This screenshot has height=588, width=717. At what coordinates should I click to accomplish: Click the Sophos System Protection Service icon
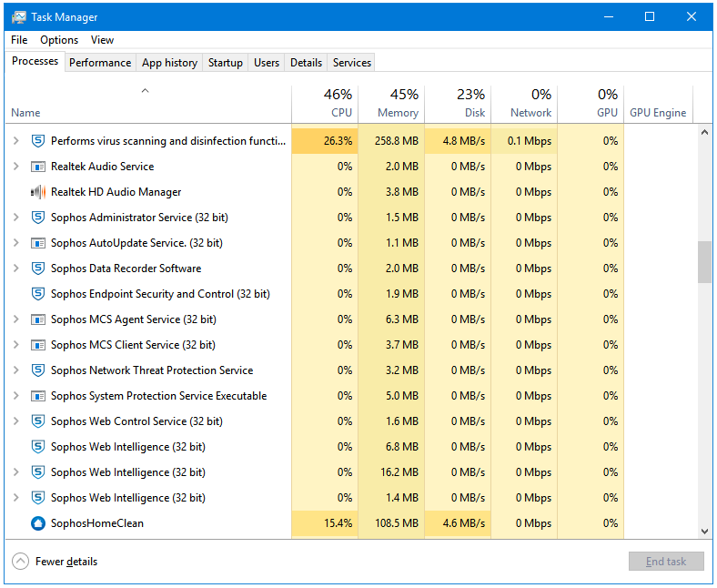38,396
